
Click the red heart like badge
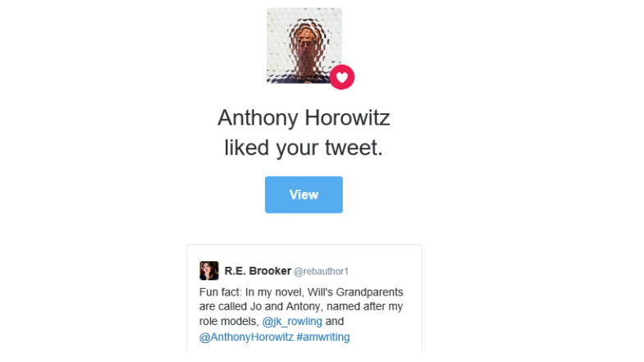(342, 77)
